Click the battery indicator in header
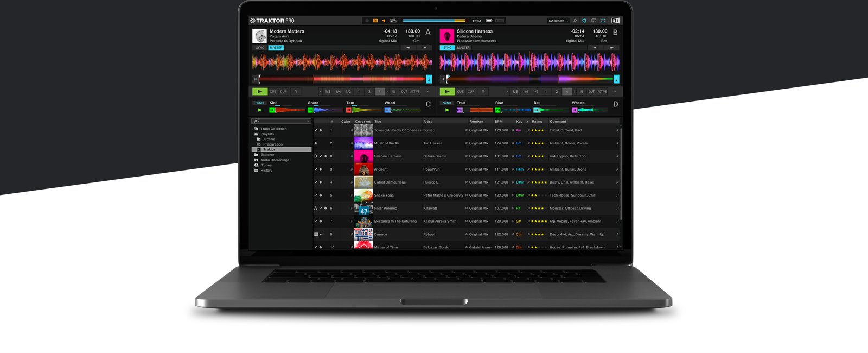This screenshot has height=353, width=868. (489, 21)
